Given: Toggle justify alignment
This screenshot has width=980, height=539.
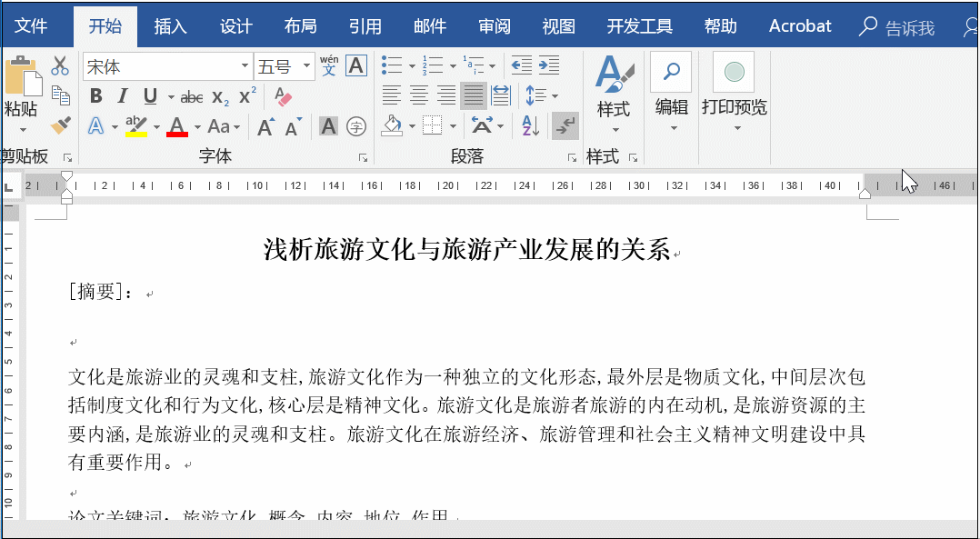Looking at the screenshot, I should point(473,95).
